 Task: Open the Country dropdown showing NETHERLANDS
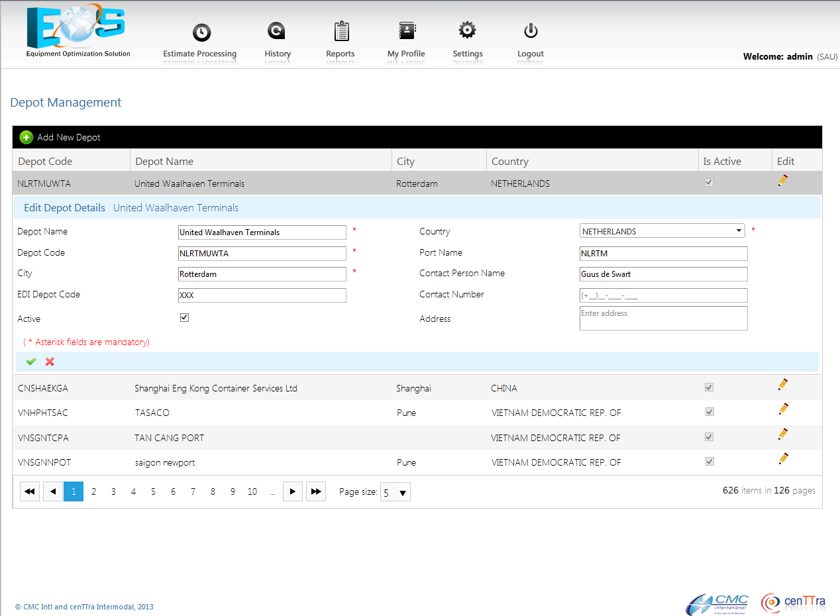662,231
